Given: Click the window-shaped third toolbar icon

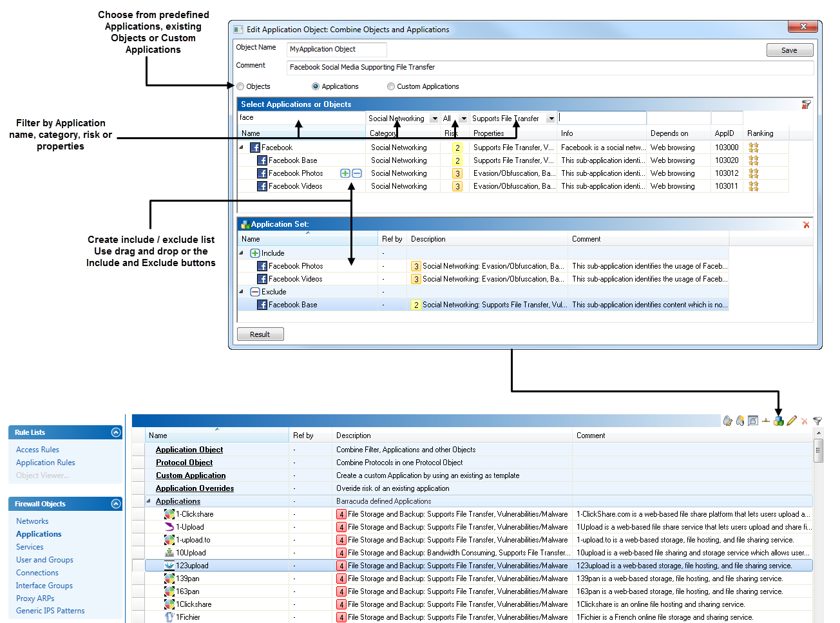Looking at the screenshot, I should (x=753, y=421).
